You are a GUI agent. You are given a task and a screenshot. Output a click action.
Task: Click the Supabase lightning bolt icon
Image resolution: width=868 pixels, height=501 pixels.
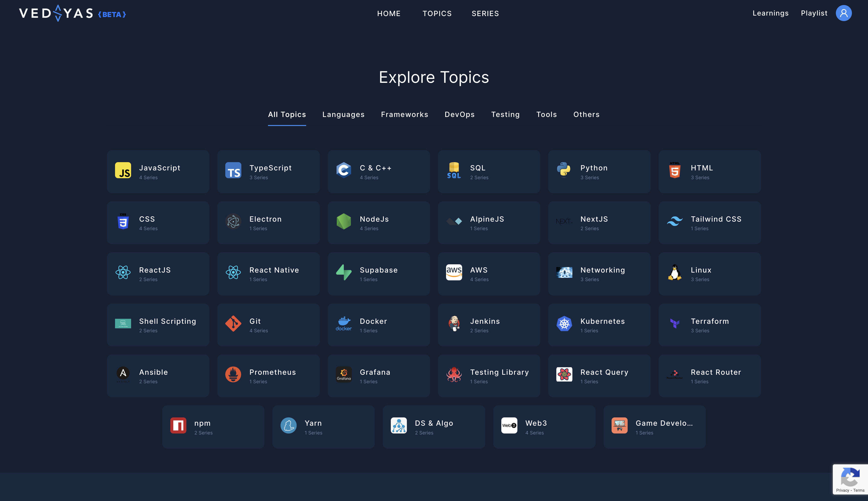tap(344, 273)
